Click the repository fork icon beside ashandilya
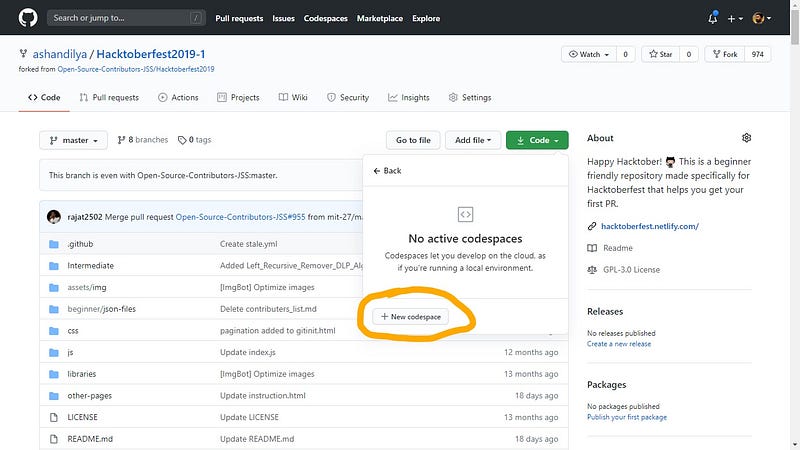The image size is (800, 450). click(23, 54)
